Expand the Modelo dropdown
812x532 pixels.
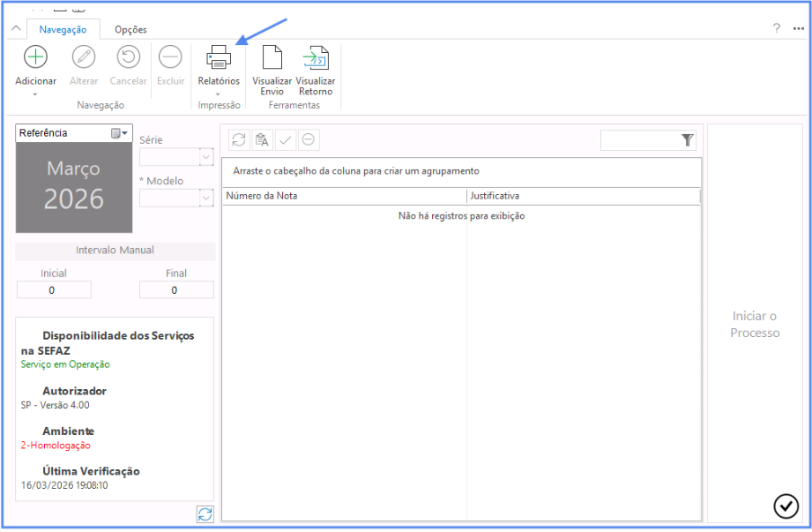(206, 198)
